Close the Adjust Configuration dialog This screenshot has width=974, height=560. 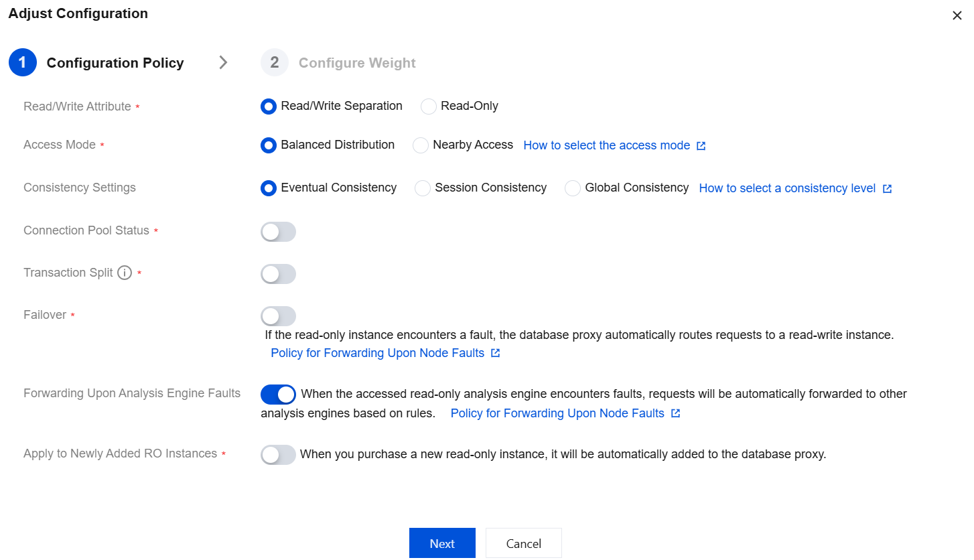[x=957, y=16]
